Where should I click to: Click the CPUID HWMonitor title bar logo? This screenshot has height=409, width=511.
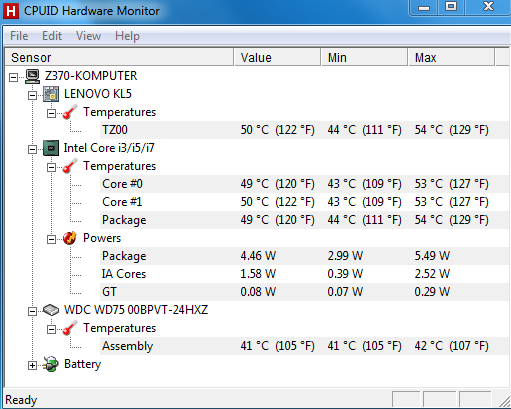11,11
